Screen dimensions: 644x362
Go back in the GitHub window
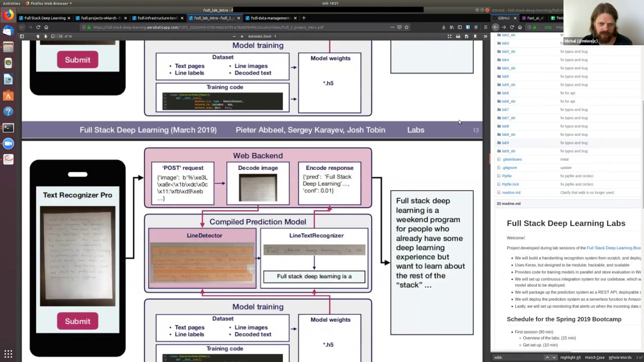(x=496, y=27)
